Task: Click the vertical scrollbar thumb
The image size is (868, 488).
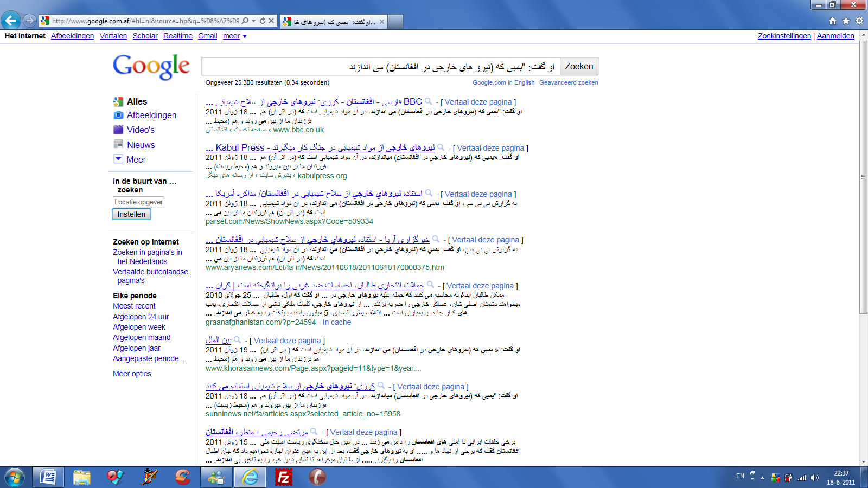Action: click(x=863, y=176)
